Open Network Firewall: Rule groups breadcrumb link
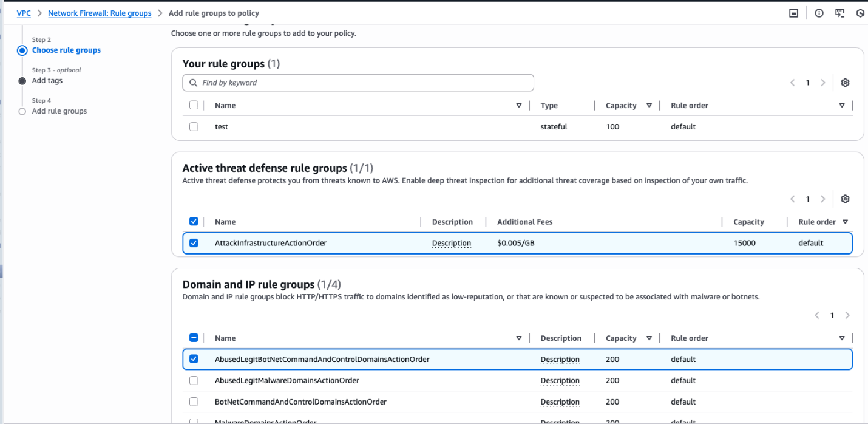 99,12
